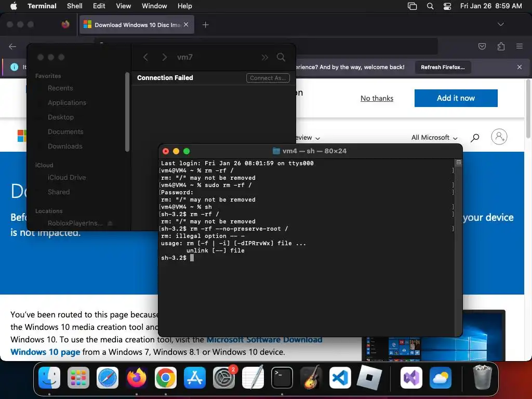
Task: Open the Shell menu
Action: 74,6
